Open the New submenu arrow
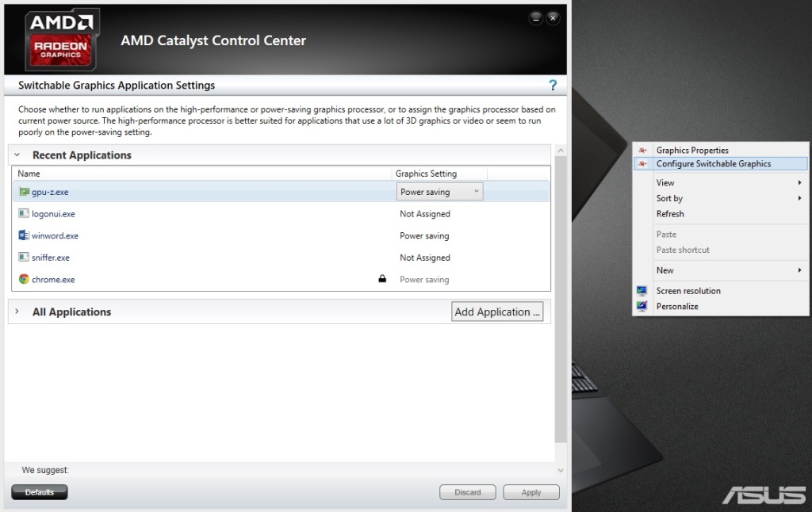 (800, 270)
